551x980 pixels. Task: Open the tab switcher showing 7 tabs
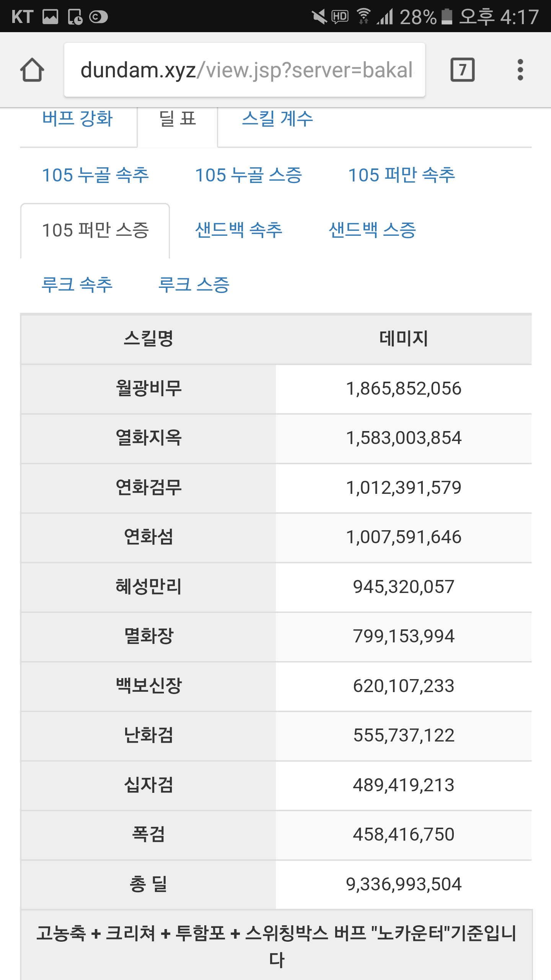pos(463,70)
